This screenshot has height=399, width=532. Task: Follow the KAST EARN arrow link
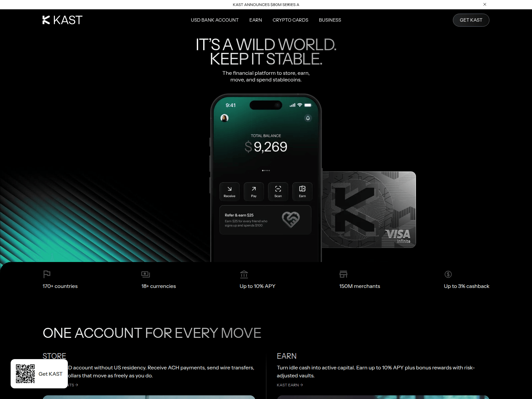(290, 385)
